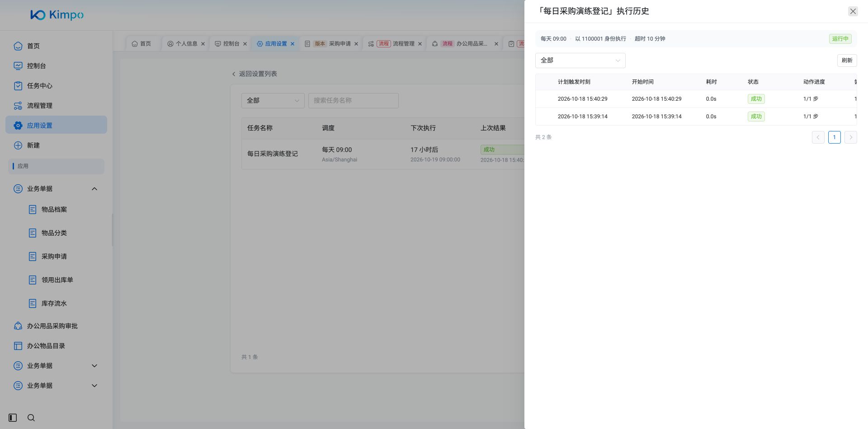Screen dimensions: 868x429
Task: Select page 1 in history pagination
Action: tap(834, 137)
